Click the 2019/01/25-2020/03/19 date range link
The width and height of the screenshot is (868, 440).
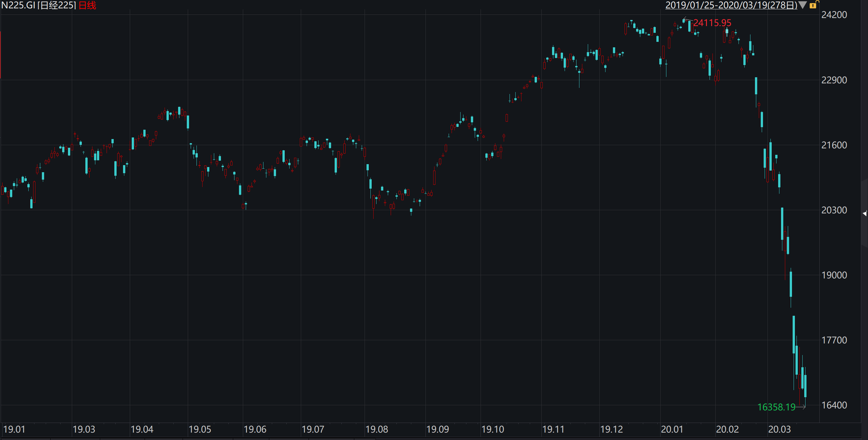[x=731, y=5]
